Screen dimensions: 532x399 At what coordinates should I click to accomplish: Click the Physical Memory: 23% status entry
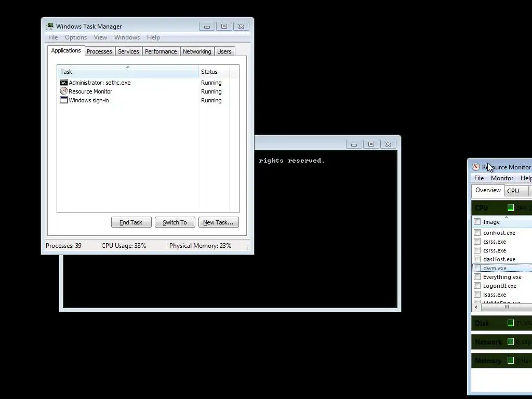click(200, 246)
